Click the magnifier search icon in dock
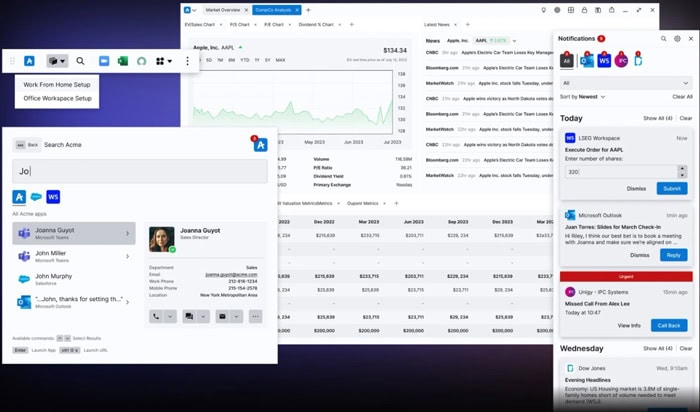Image resolution: width=700 pixels, height=412 pixels. [x=80, y=61]
